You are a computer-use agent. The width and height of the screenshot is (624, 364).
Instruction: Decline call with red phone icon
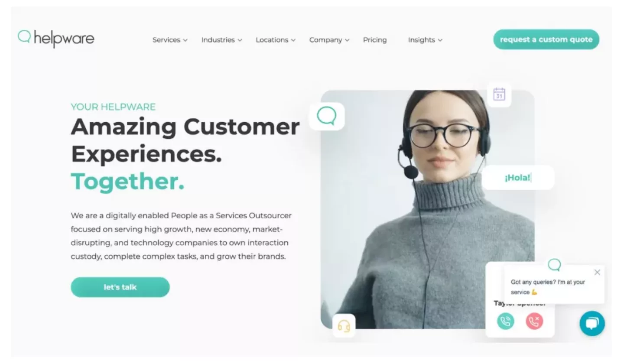point(534,321)
